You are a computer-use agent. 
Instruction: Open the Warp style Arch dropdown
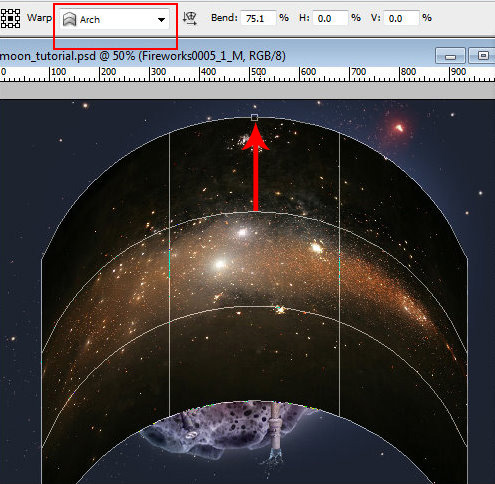coord(114,19)
